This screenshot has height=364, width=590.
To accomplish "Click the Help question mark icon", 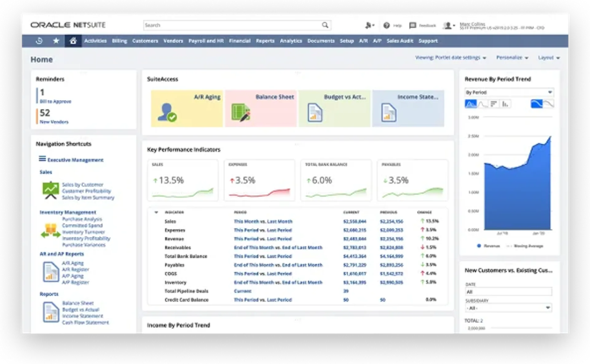I will 387,25.
